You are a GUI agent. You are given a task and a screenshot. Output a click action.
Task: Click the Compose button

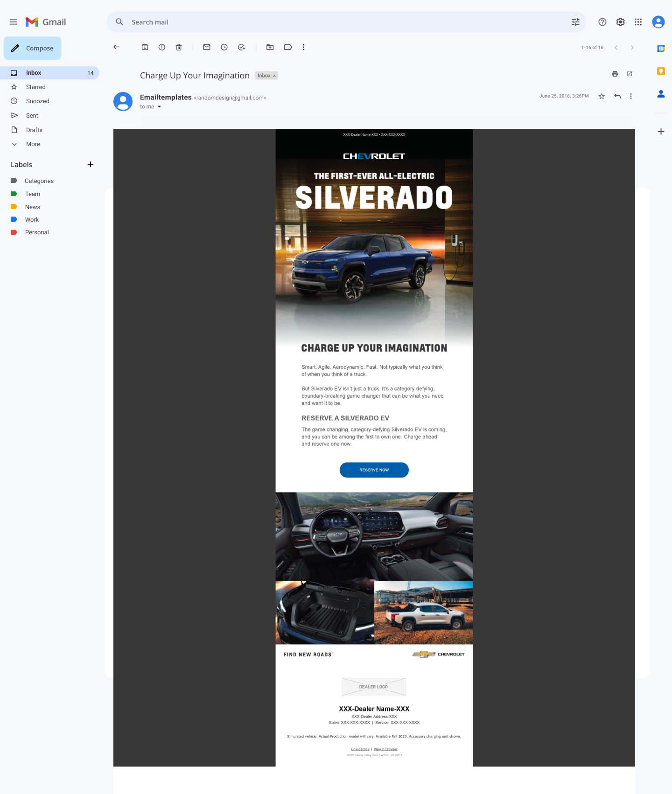(33, 48)
